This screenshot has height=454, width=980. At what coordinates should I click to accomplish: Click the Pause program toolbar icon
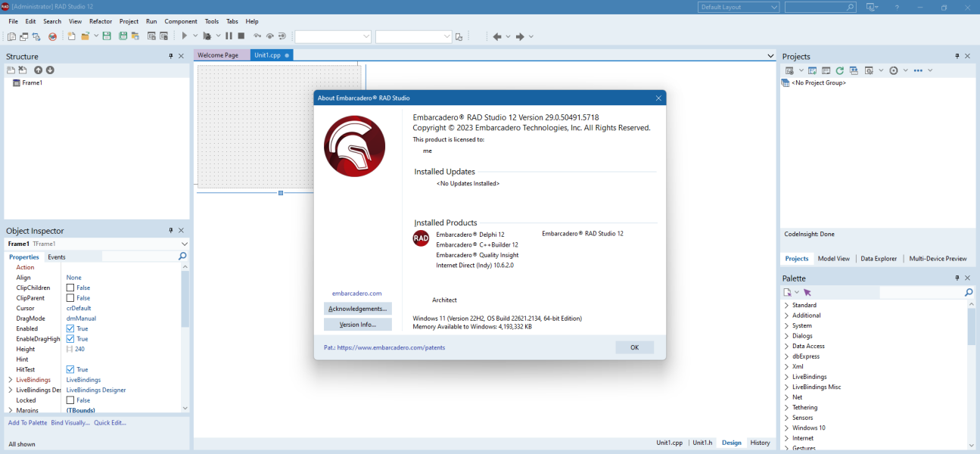(229, 36)
